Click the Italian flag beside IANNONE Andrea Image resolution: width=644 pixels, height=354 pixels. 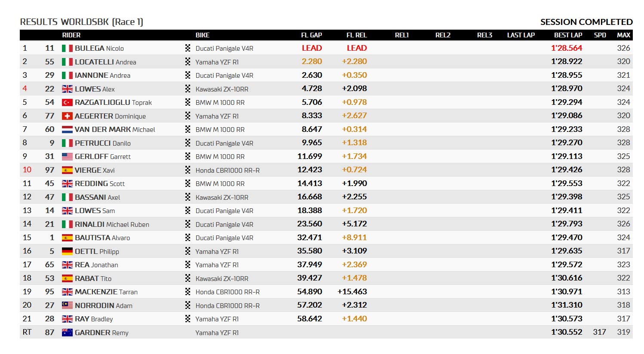click(x=67, y=75)
